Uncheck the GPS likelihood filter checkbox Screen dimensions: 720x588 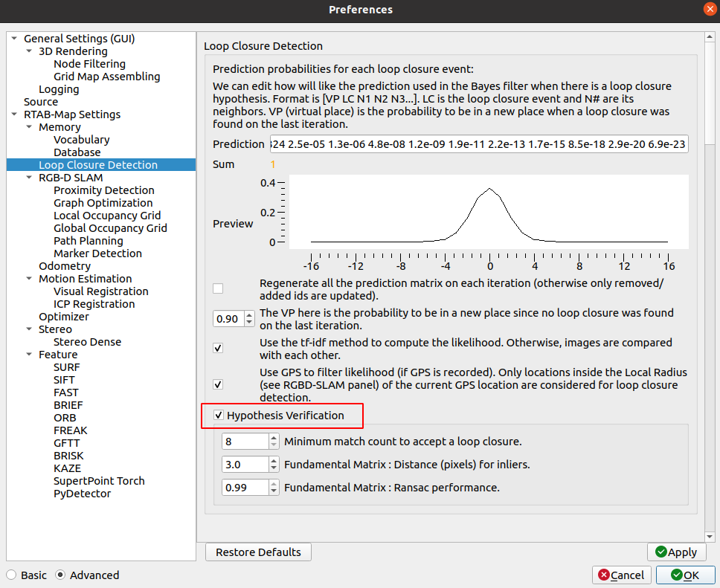[218, 384]
